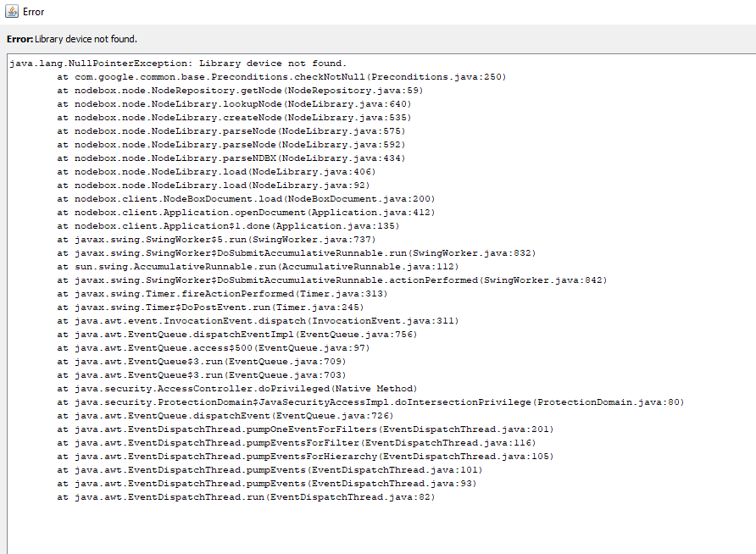The width and height of the screenshot is (756, 554).
Task: Click the NodeBoxDocument.load stack line
Action: coord(246,198)
